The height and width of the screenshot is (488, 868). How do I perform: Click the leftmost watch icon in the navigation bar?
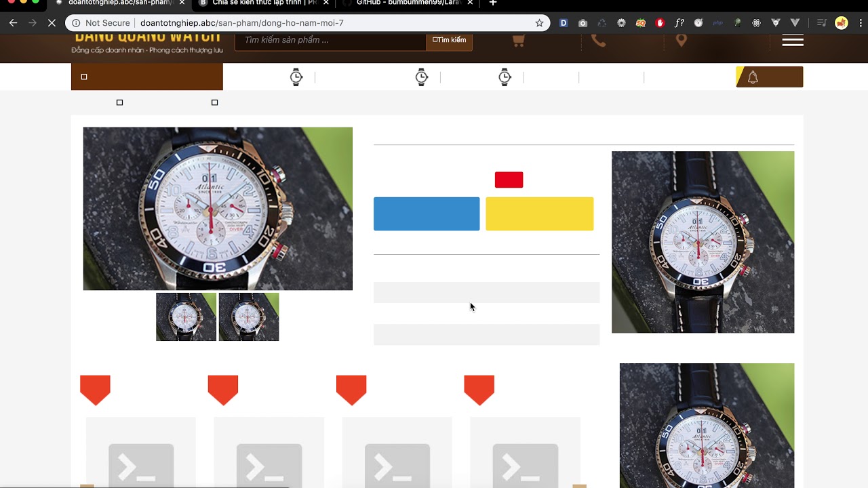296,77
